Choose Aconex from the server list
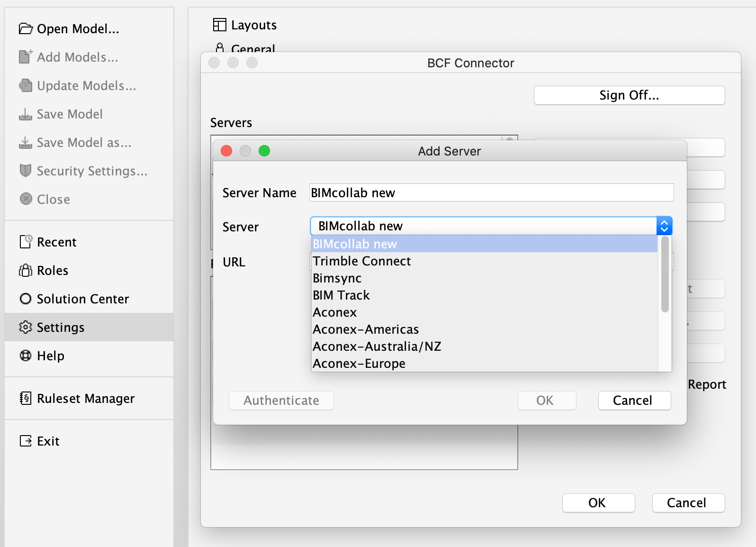Viewport: 756px width, 547px height. pyautogui.click(x=484, y=312)
